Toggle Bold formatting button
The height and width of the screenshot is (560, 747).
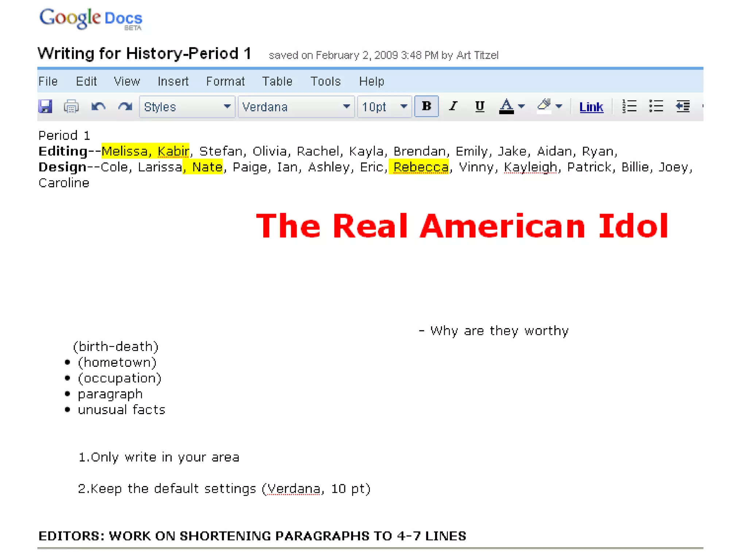pos(426,106)
